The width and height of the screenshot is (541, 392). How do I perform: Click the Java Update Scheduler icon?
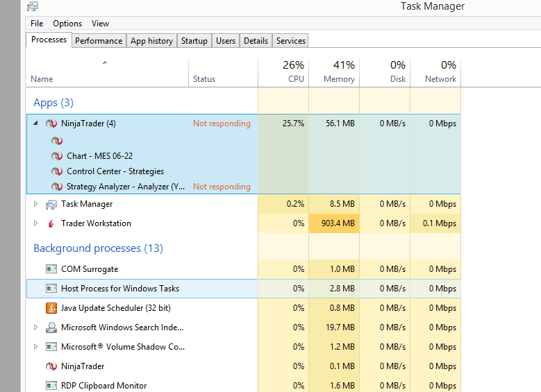(51, 308)
